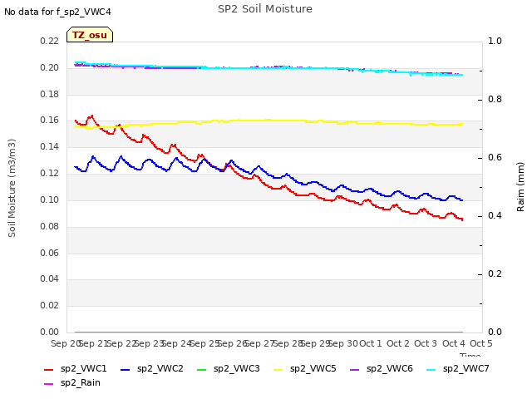The width and height of the screenshot is (532, 399).
Task: Toggle sp2_VWC5 legend entry
Action: tap(305, 369)
